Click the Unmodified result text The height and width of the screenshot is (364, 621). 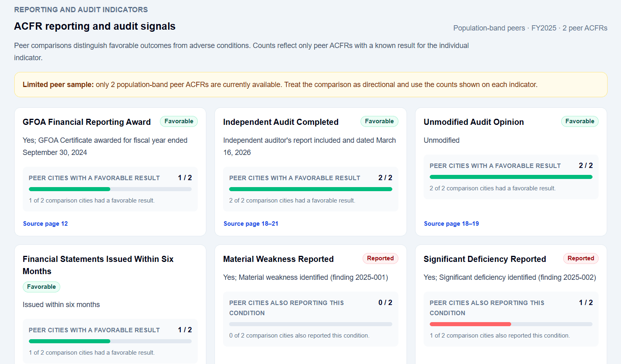coord(442,140)
